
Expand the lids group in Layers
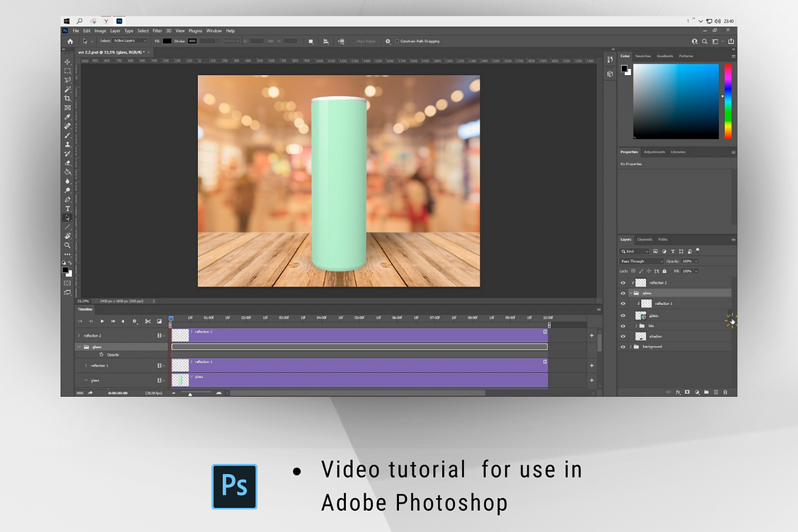(636, 326)
